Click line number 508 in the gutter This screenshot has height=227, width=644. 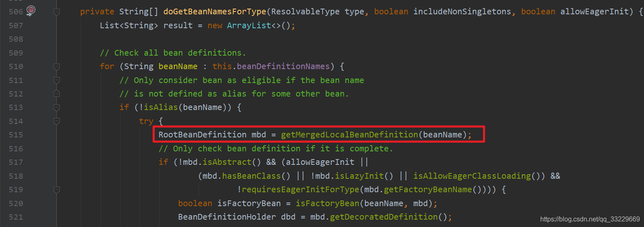[16, 39]
